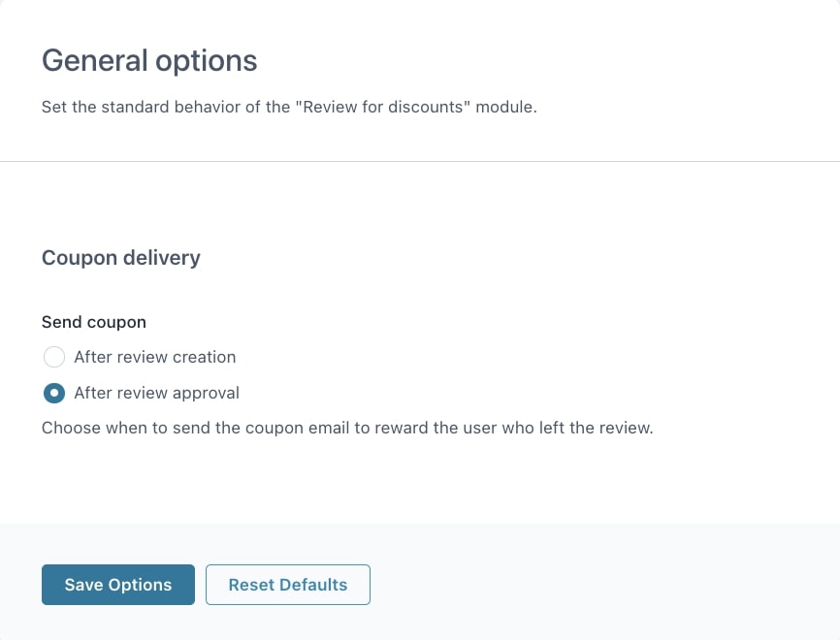Click the "After review creation" label text
The image size is (840, 640).
pyautogui.click(x=154, y=357)
